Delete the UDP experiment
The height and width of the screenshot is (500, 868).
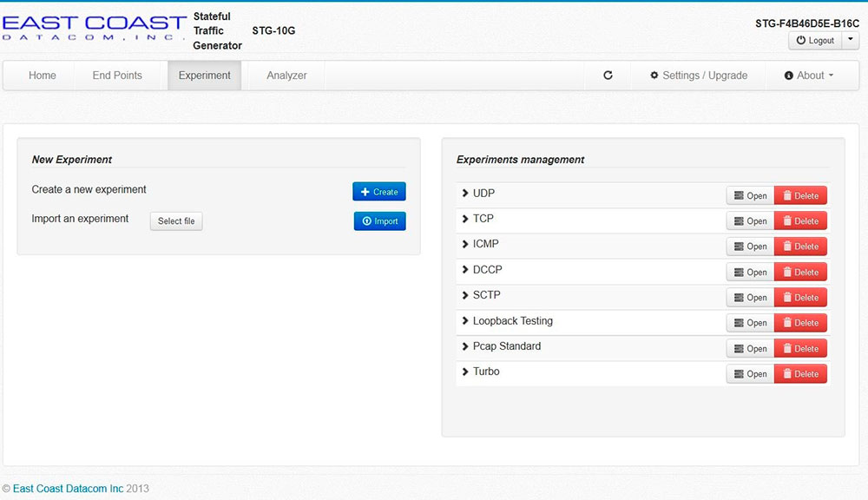pyautogui.click(x=799, y=195)
